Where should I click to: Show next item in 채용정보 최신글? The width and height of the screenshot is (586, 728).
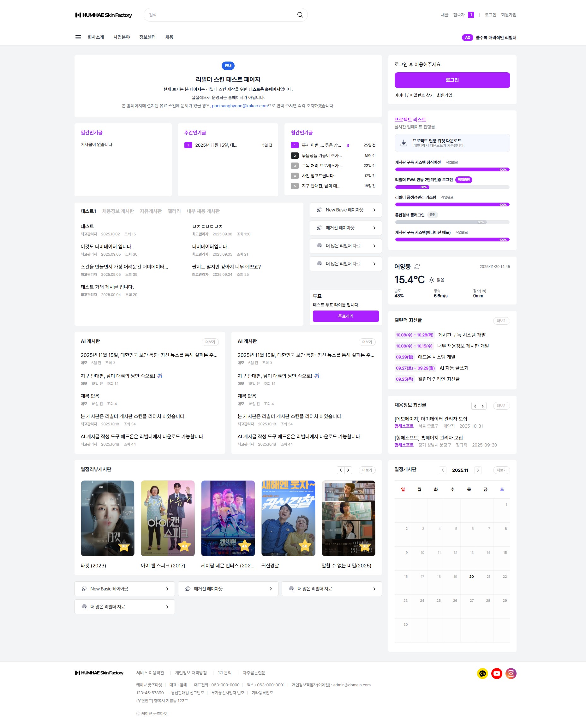[x=482, y=406]
